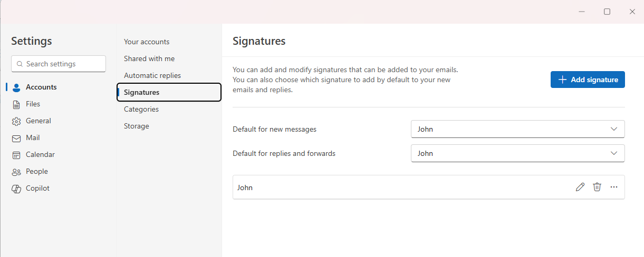Click the Add signature button
Image resolution: width=644 pixels, height=257 pixels.
[x=588, y=80]
